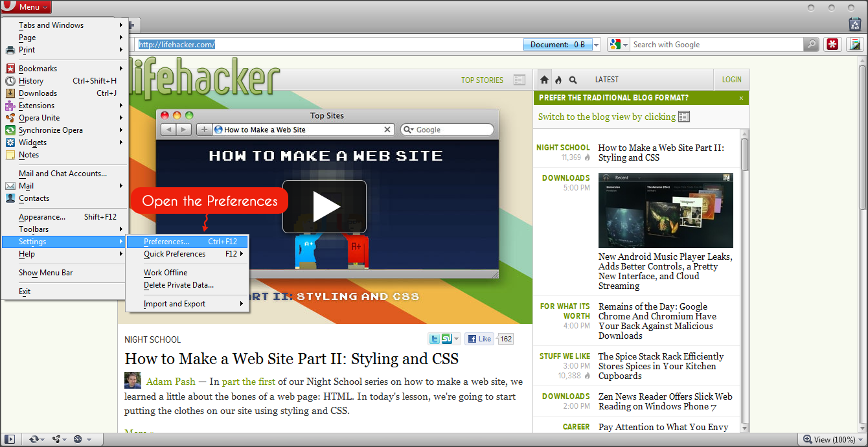Expand the Help submenu
This screenshot has width=868, height=447.
pyautogui.click(x=63, y=254)
